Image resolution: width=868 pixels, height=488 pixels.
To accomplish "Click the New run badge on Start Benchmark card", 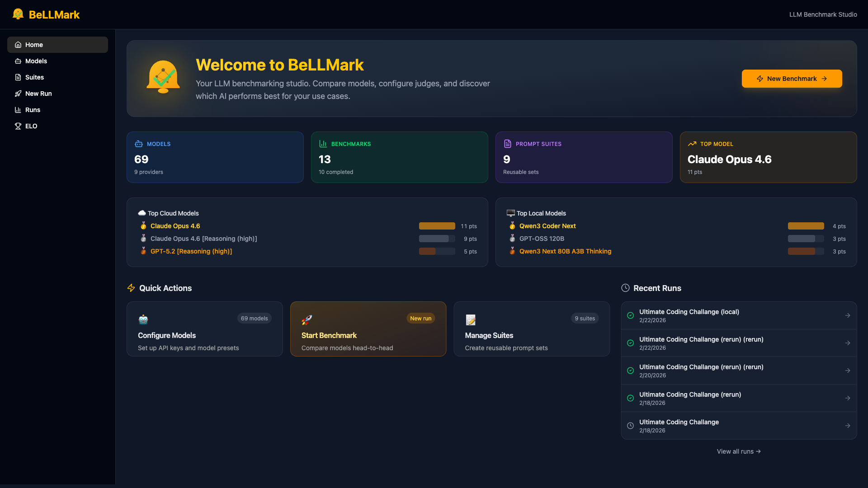I will click(420, 318).
